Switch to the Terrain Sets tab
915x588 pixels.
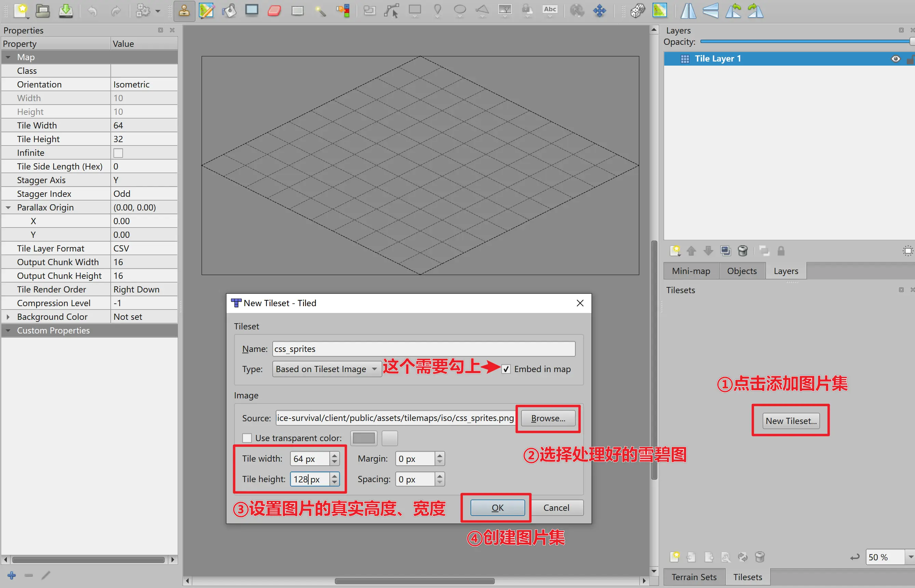click(694, 577)
